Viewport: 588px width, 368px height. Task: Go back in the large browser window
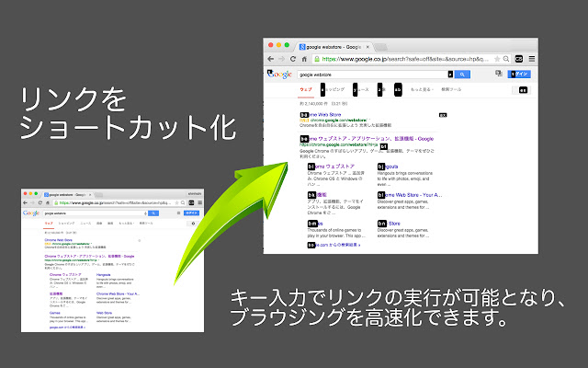[270, 59]
